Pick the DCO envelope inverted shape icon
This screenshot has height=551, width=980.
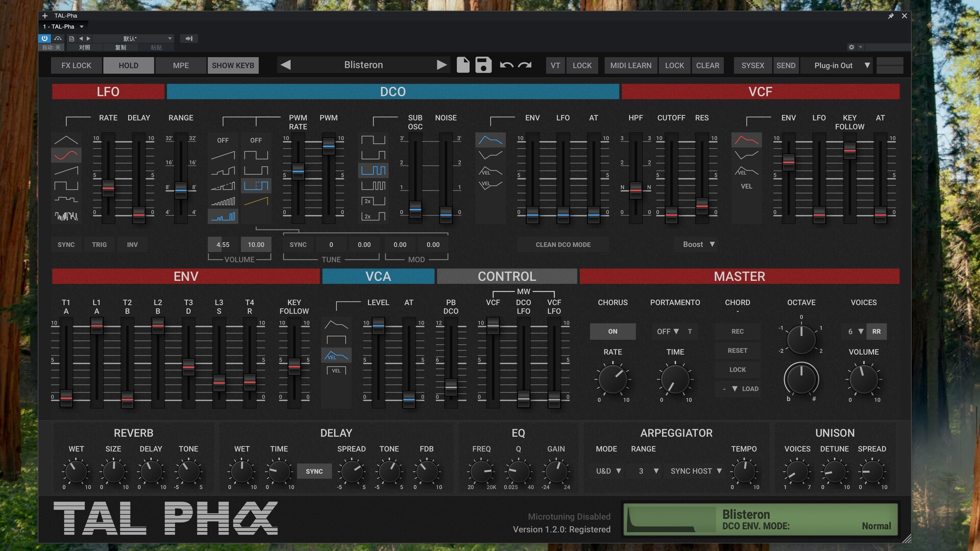491,155
